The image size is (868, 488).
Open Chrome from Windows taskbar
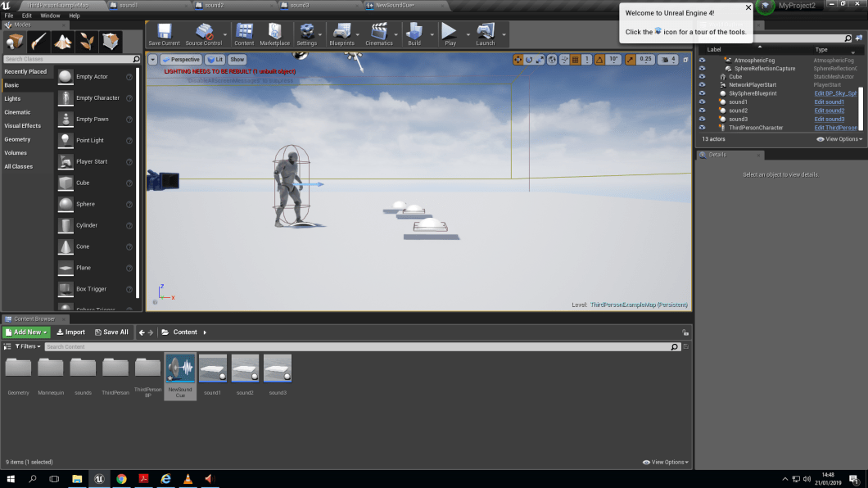(121, 479)
